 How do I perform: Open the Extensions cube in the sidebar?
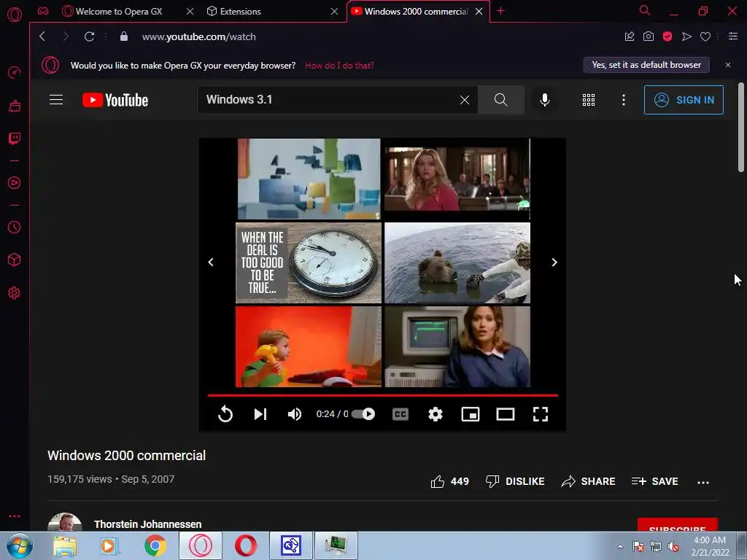(15, 260)
